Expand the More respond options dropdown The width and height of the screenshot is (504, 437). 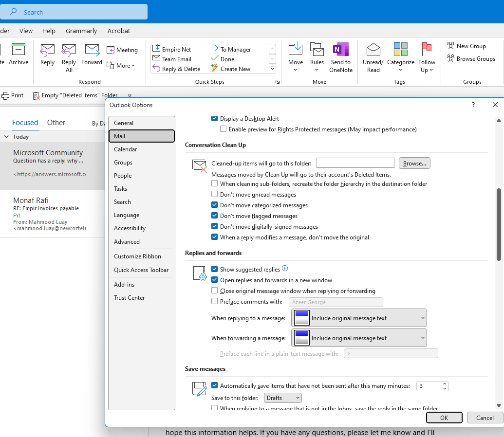121,66
